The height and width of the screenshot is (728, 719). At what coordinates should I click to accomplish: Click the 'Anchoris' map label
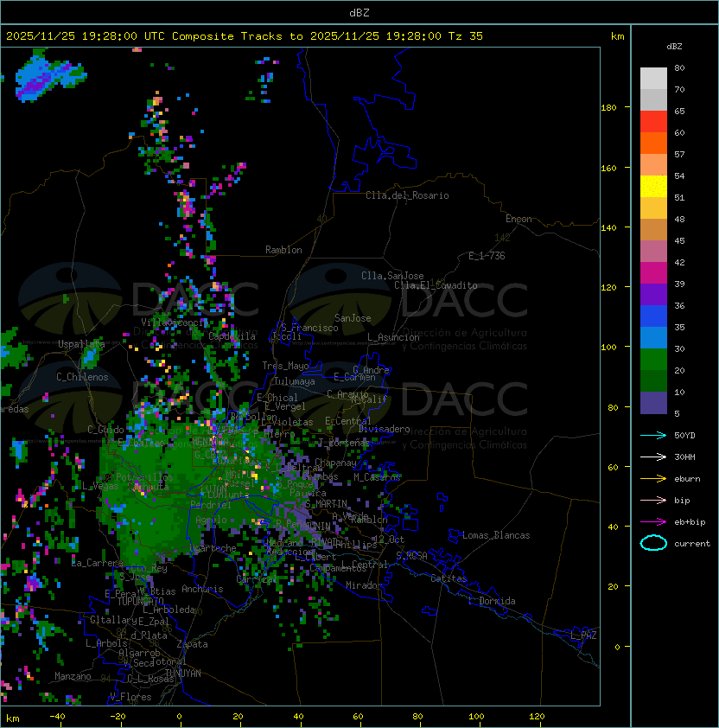[202, 589]
